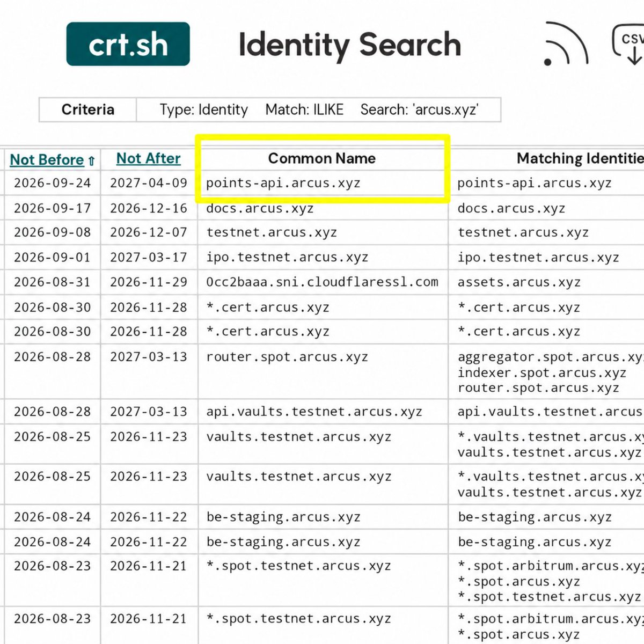This screenshot has width=644, height=644.
Task: Select the 2026-09-01 Not Before date
Action: coord(53,257)
